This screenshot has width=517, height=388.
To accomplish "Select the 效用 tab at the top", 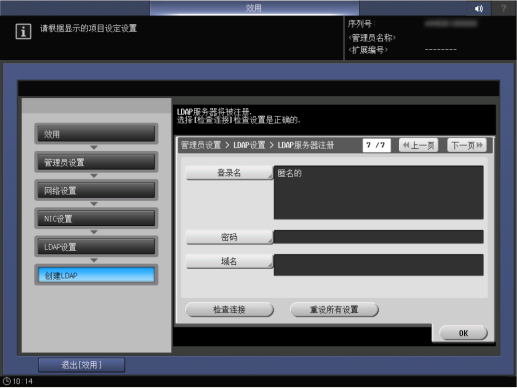I will tap(254, 8).
